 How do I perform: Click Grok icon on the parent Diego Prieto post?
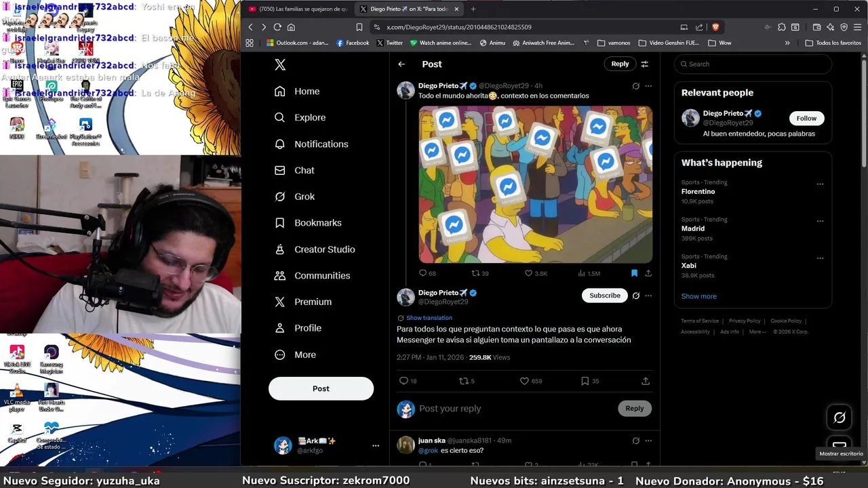point(635,86)
